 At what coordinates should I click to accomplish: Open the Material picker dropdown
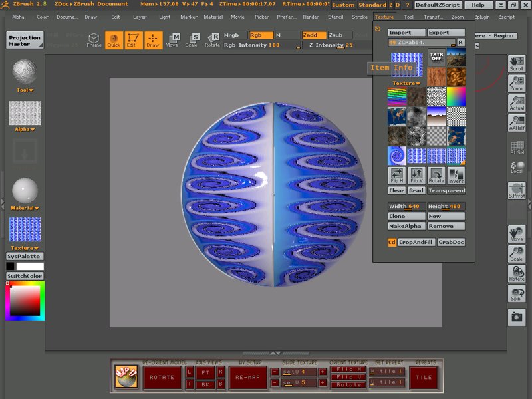[x=25, y=193]
